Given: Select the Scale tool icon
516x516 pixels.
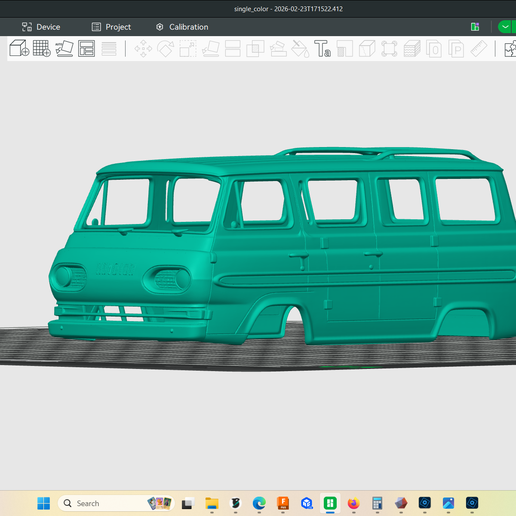Looking at the screenshot, I should [x=188, y=49].
